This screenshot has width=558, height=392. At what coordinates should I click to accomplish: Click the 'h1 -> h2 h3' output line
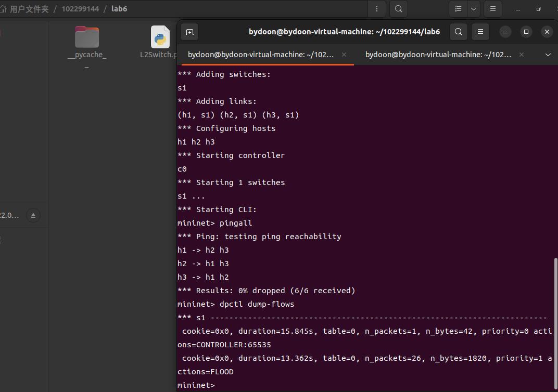pyautogui.click(x=203, y=250)
